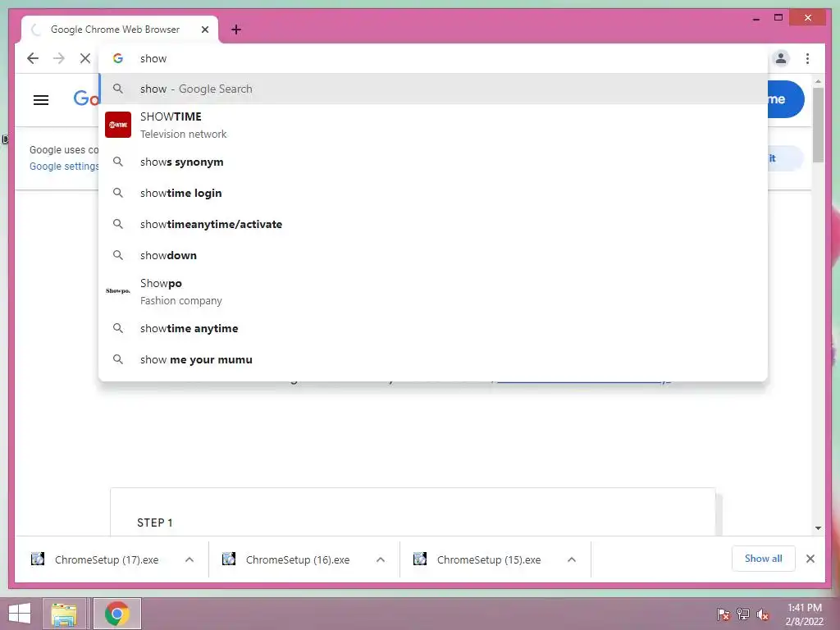840x630 pixels.
Task: Select the "show - Google Search" suggestion
Action: point(433,89)
